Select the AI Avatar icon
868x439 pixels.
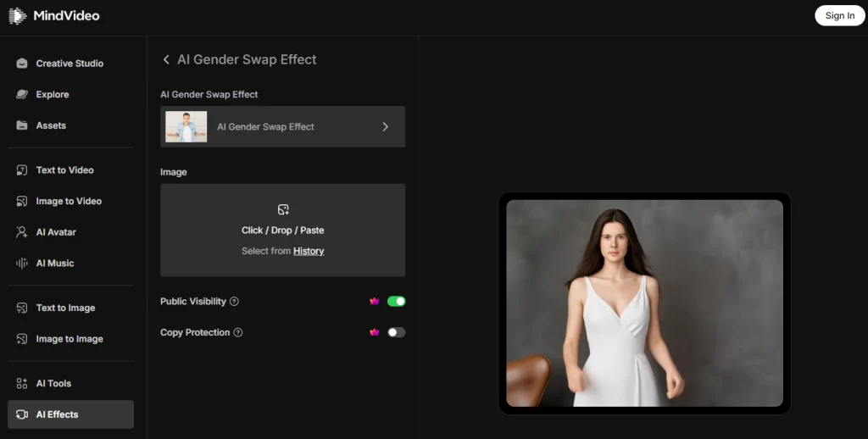22,232
